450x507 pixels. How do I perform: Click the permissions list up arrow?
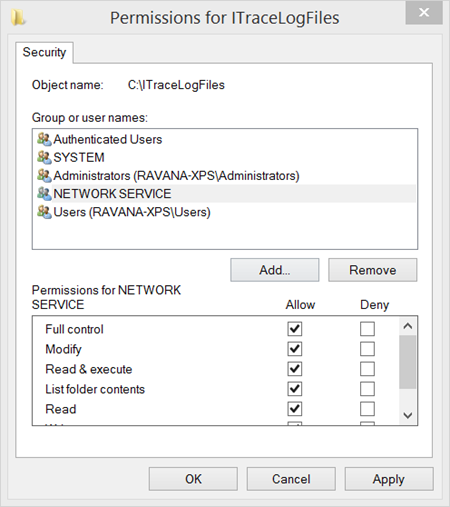pyautogui.click(x=408, y=326)
